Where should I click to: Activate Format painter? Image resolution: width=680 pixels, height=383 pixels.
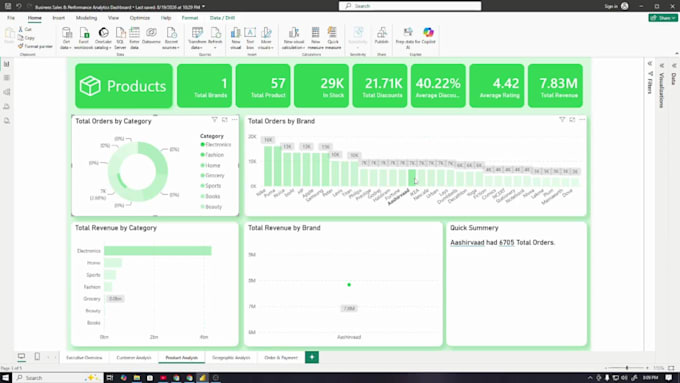pos(35,46)
